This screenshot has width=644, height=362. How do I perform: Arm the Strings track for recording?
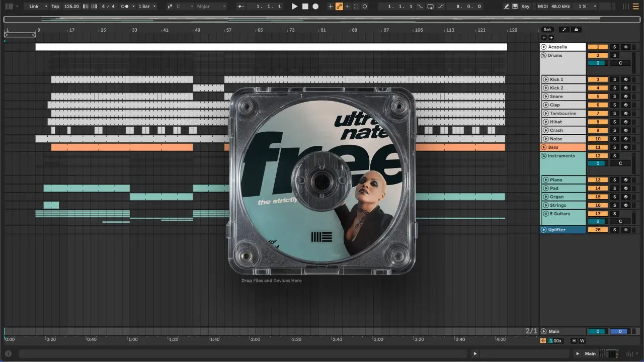click(x=626, y=206)
